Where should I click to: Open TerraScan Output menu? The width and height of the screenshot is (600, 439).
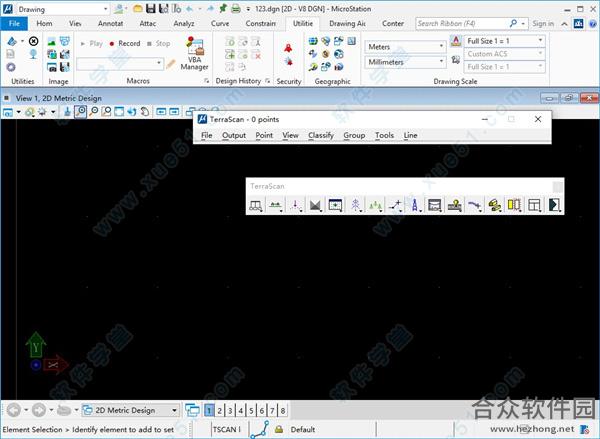tap(234, 135)
